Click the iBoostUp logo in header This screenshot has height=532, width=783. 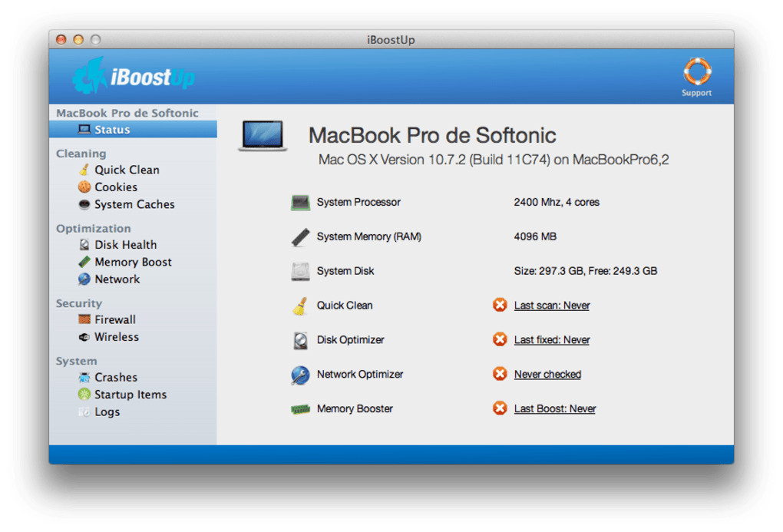pyautogui.click(x=134, y=76)
